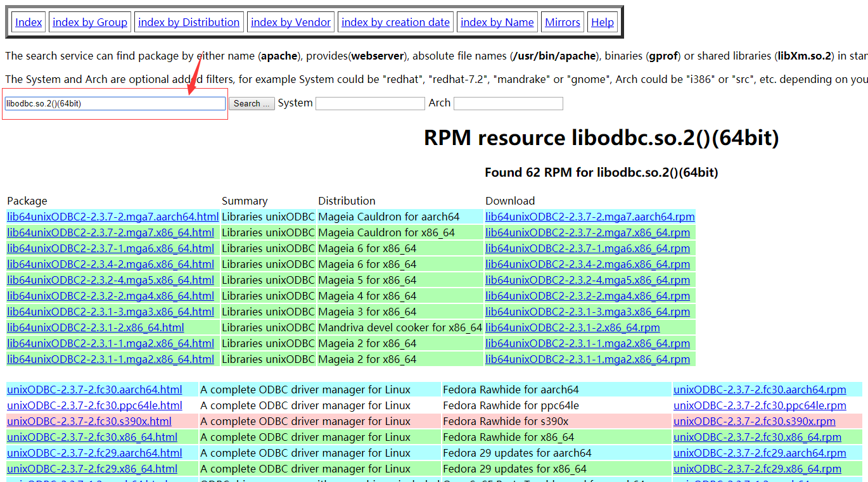Download unixODBC-2.3.7-2.fc29.x86_64.rpm
Image resolution: width=868 pixels, height=482 pixels.
pyautogui.click(x=757, y=469)
